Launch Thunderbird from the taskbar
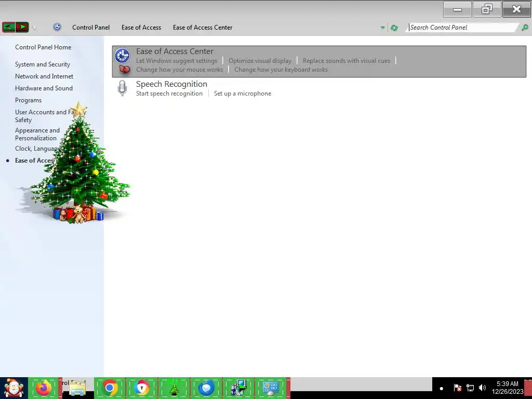Image resolution: width=532 pixels, height=399 pixels. [x=206, y=388]
